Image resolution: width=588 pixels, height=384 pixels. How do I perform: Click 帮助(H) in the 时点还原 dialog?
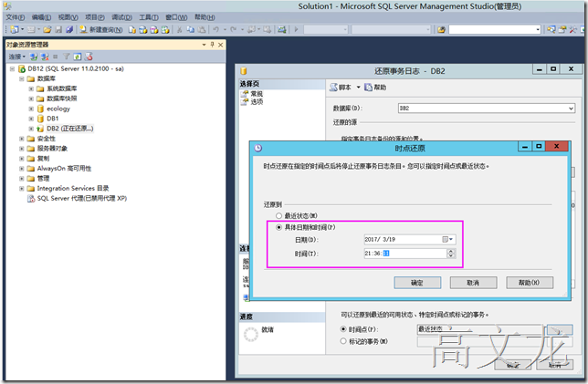pyautogui.click(x=530, y=283)
